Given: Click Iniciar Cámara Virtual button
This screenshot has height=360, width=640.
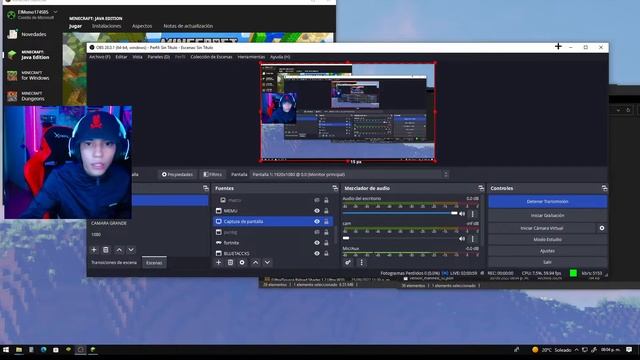Looking at the screenshot, I should point(542,228).
